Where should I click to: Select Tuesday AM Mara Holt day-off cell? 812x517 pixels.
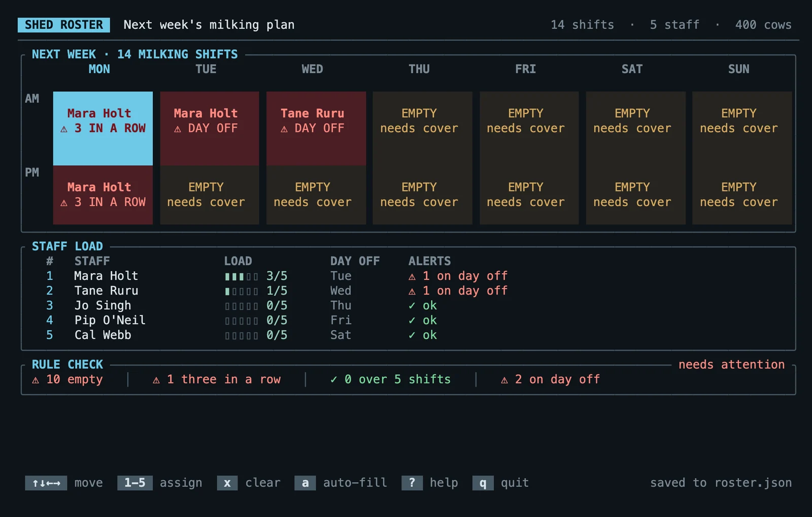point(210,128)
